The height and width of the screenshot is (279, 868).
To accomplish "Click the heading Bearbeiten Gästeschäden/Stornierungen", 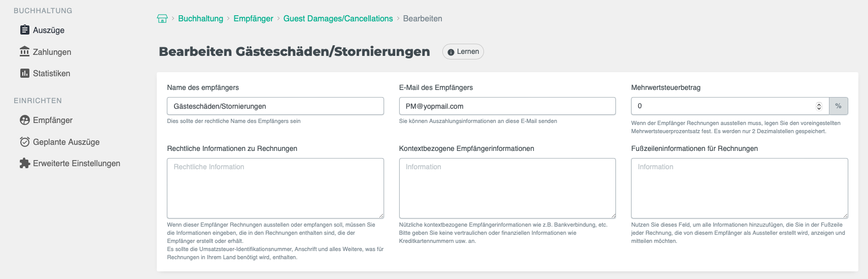I will (294, 51).
